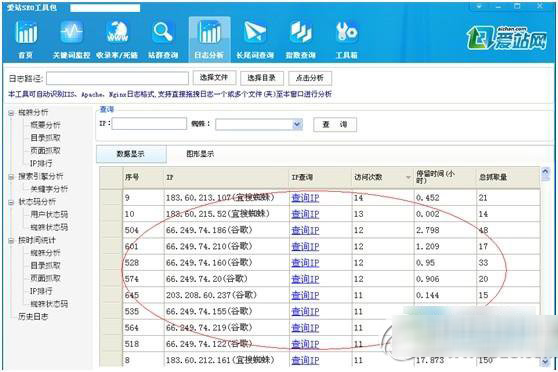This screenshot has width=558, height=372.
Task: Select IP排行 under 蜘蛛分析 group
Action: pos(41,163)
